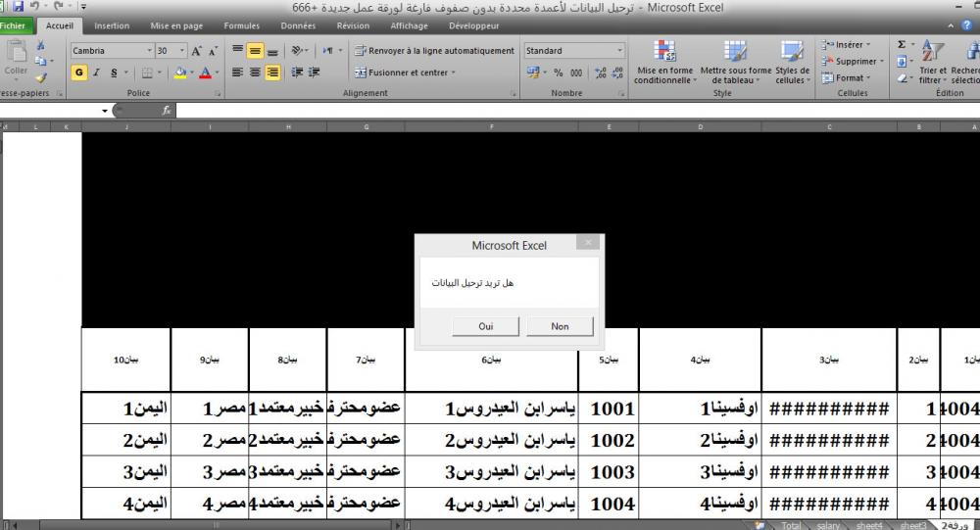Click the accounting currency format icon
Viewport: 980px width, 530px height.
pyautogui.click(x=532, y=72)
